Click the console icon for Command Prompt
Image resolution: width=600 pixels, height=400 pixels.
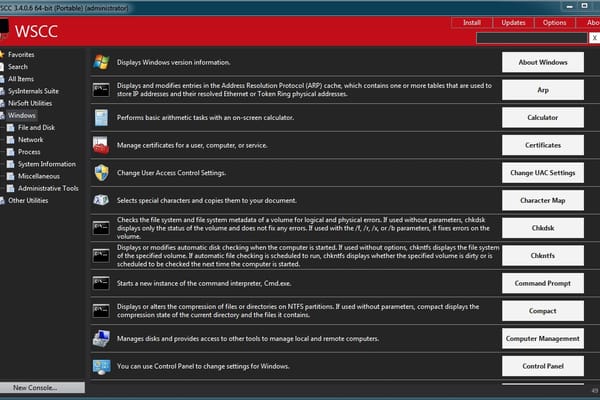pos(101,283)
